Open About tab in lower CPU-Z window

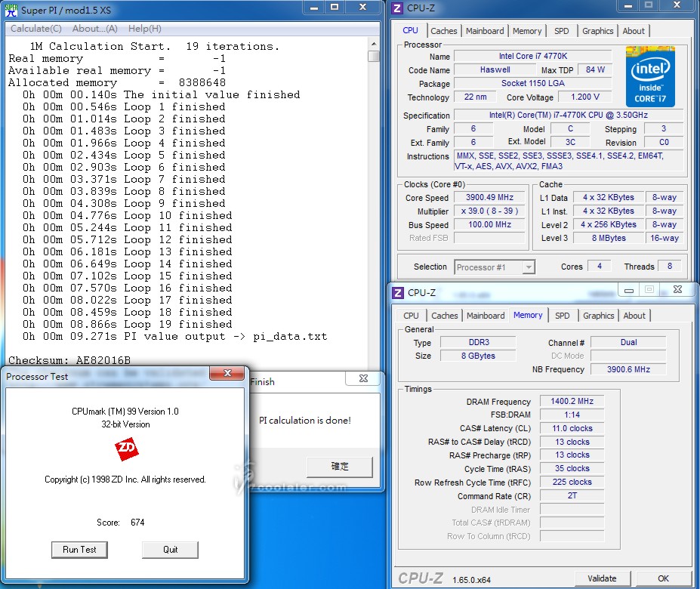[634, 316]
